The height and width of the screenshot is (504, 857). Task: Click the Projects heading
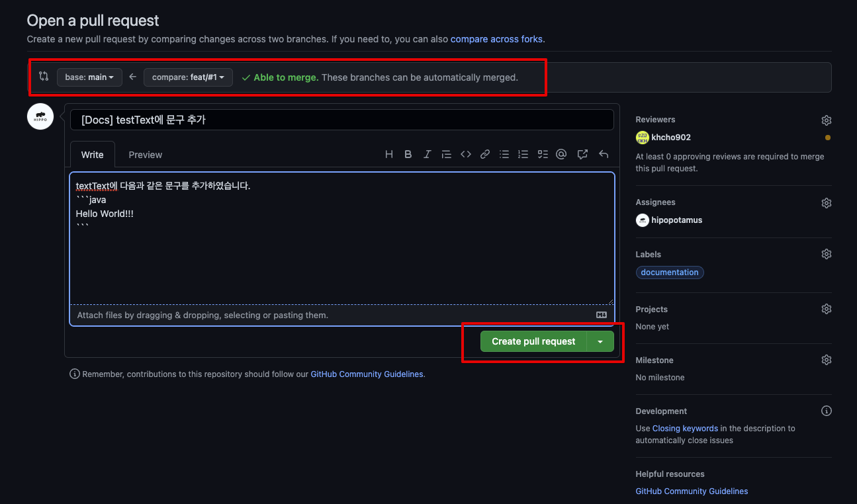point(652,309)
